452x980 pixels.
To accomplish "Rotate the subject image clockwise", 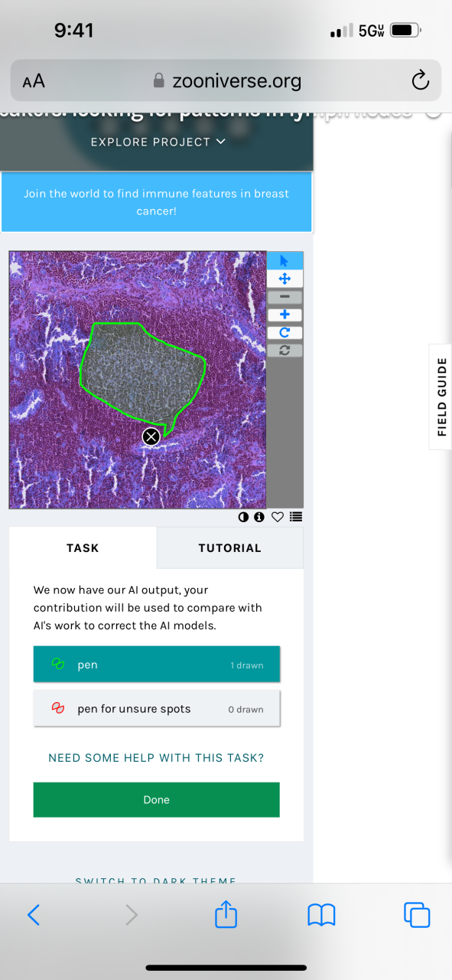I will click(285, 332).
